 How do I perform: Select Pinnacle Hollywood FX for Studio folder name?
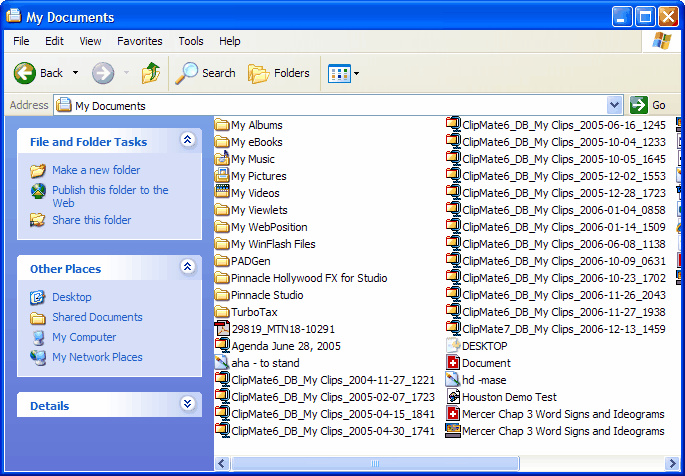pyautogui.click(x=309, y=278)
